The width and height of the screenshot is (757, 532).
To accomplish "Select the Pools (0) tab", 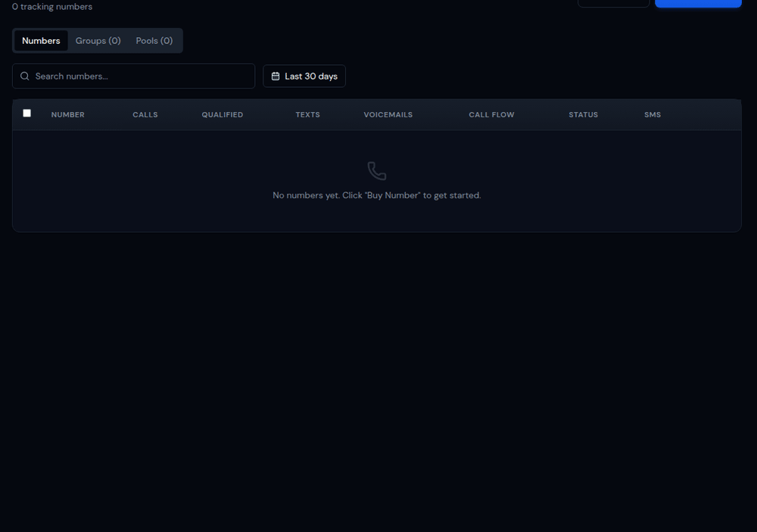I will point(154,41).
